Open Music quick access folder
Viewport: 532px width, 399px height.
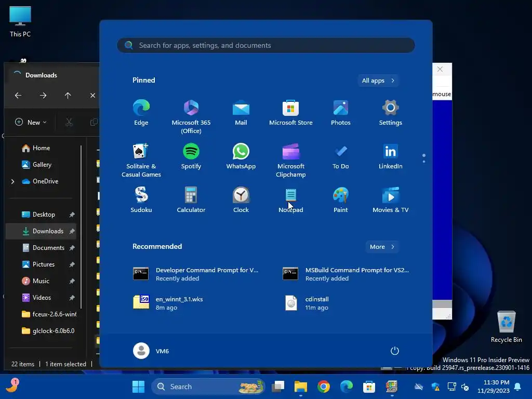pos(41,281)
